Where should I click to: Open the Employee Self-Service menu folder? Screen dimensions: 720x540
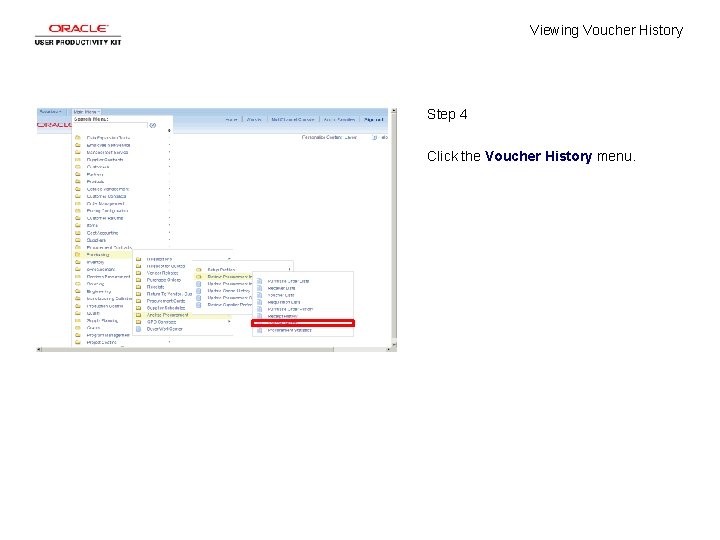pyautogui.click(x=108, y=145)
